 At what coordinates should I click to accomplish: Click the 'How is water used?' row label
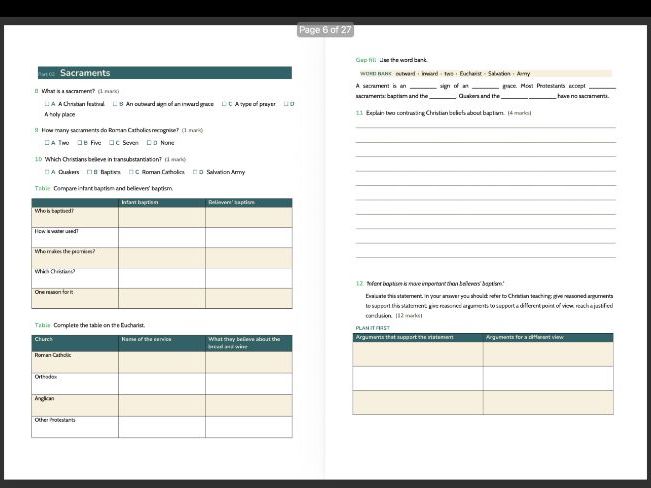point(56,231)
